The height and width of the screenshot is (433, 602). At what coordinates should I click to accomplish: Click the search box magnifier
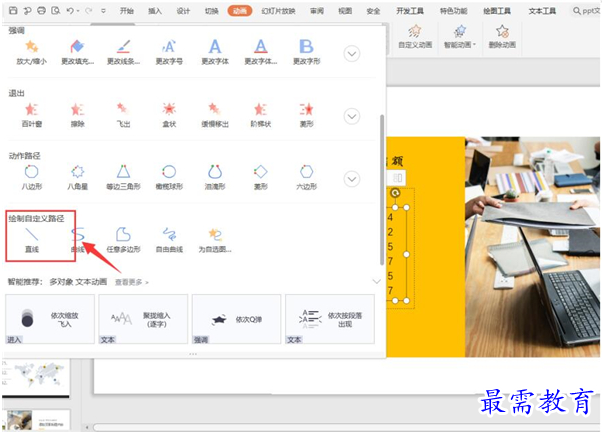(x=576, y=11)
